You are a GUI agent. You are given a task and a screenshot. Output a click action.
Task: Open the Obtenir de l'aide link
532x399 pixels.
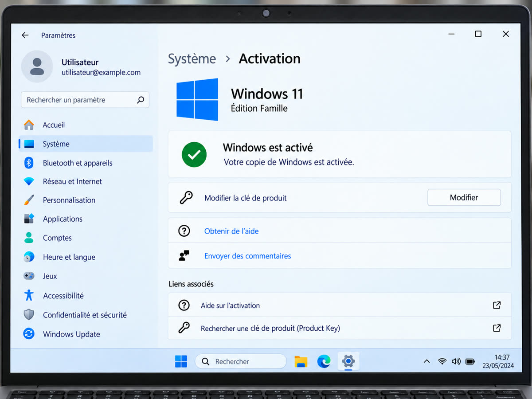pyautogui.click(x=231, y=231)
